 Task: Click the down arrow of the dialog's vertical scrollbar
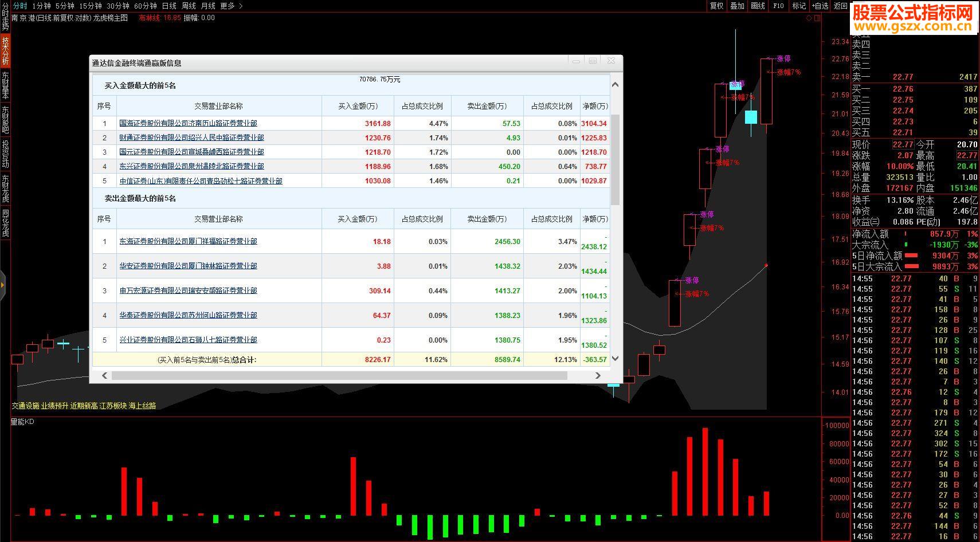pos(615,359)
